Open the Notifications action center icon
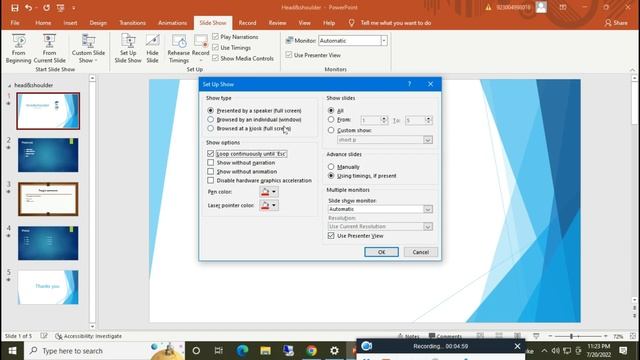The width and height of the screenshot is (640, 360). click(623, 351)
